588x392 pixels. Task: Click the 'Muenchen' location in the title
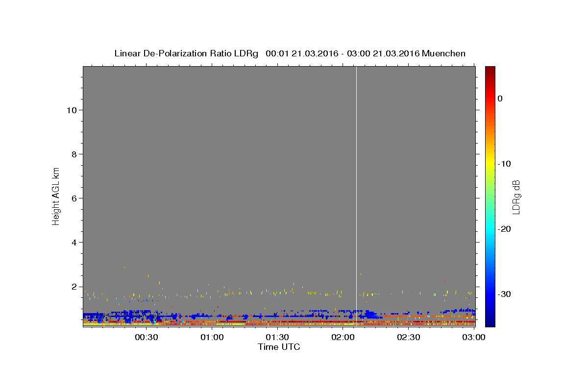(443, 53)
